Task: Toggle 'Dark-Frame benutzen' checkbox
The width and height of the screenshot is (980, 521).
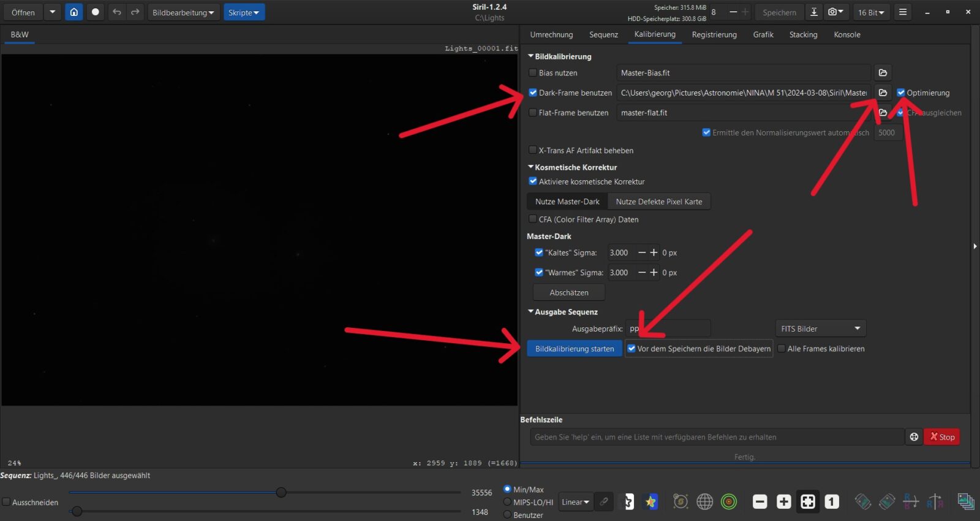Action: (x=533, y=93)
